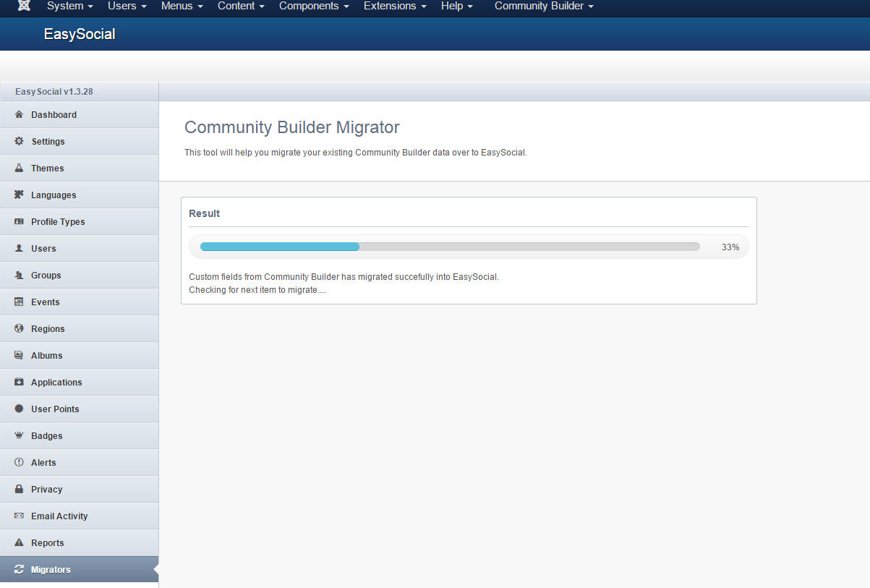Open Groups label in left sidebar
The height and width of the screenshot is (588, 870).
[46, 276]
